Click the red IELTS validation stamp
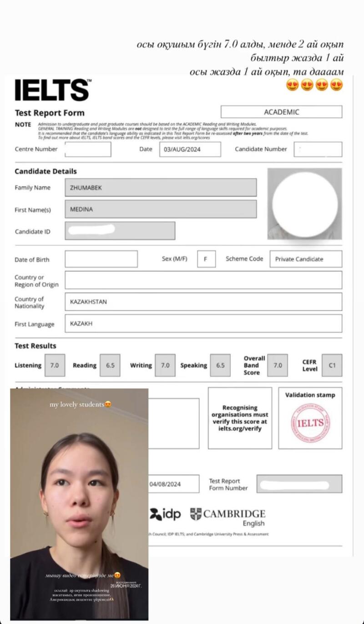The image size is (364, 624). (310, 423)
